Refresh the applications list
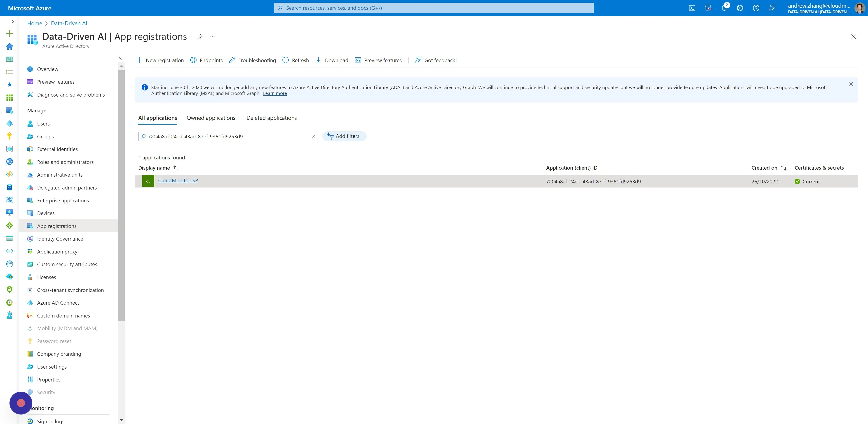 (296, 60)
